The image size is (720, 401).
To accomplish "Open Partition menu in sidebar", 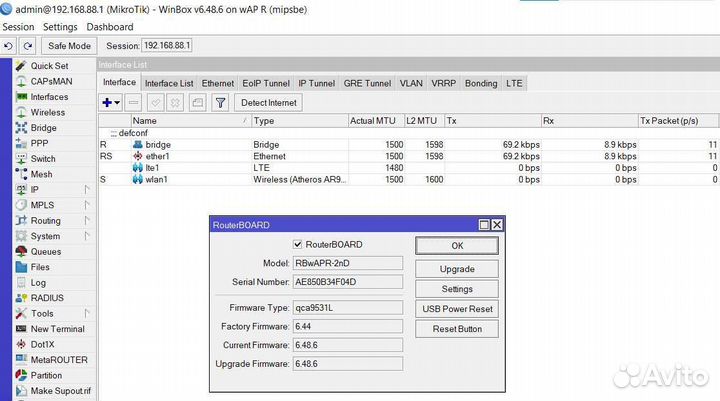I will pos(46,375).
